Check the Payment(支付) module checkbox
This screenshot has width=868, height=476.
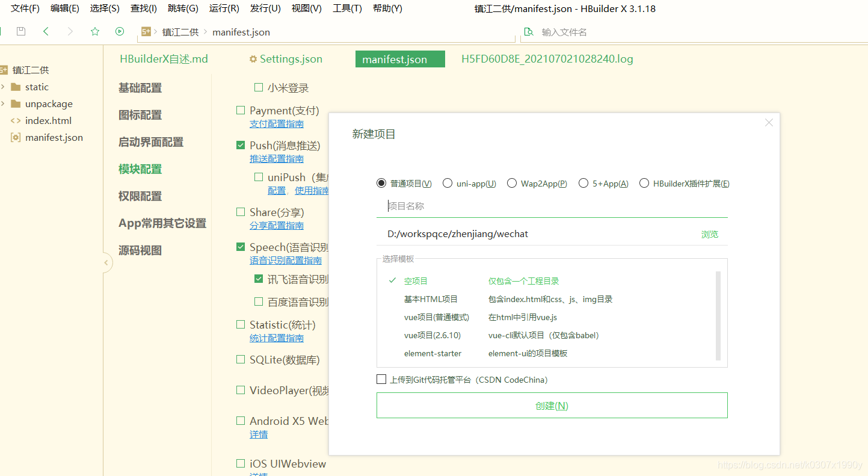(x=240, y=110)
